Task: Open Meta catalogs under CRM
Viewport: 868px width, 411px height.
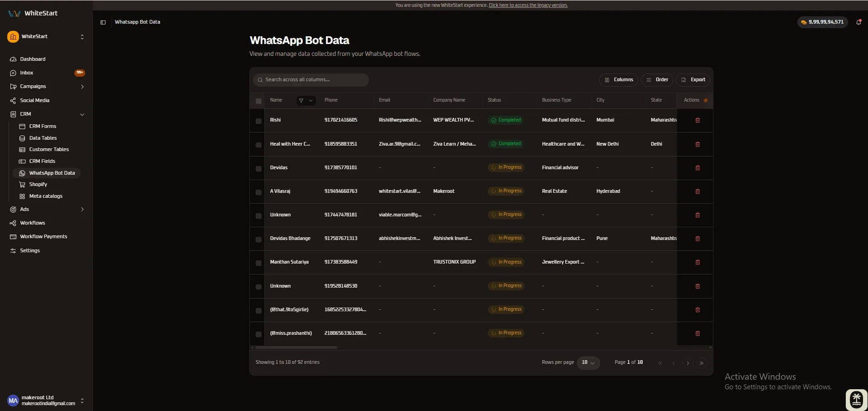Action: pyautogui.click(x=46, y=196)
